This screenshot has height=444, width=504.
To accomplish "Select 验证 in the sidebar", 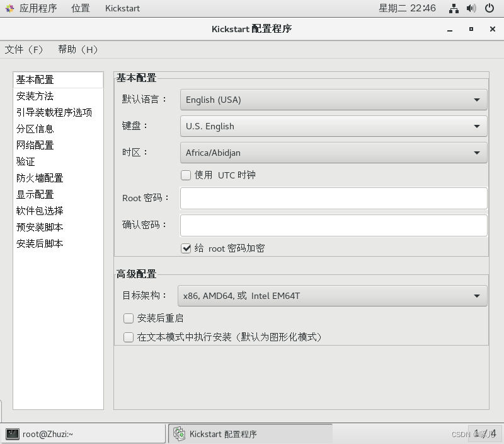I will 58,162.
